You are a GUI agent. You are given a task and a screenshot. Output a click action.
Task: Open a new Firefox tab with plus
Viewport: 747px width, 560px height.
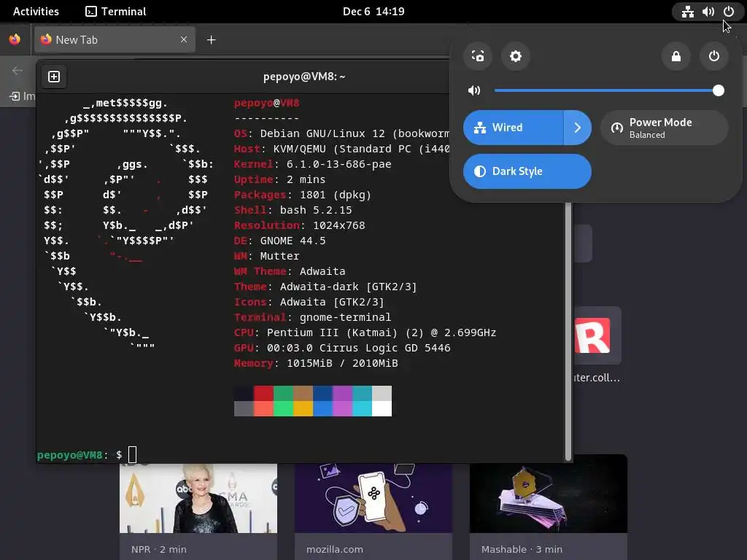point(212,40)
